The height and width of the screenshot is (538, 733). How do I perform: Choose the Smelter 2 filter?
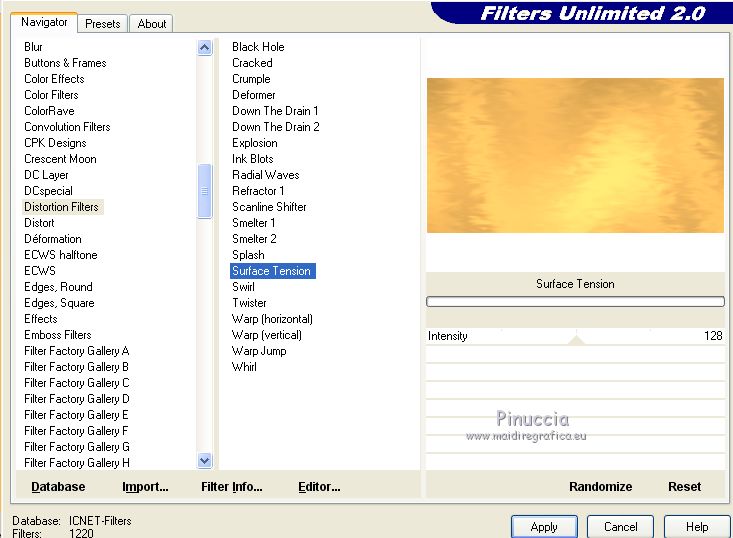254,239
